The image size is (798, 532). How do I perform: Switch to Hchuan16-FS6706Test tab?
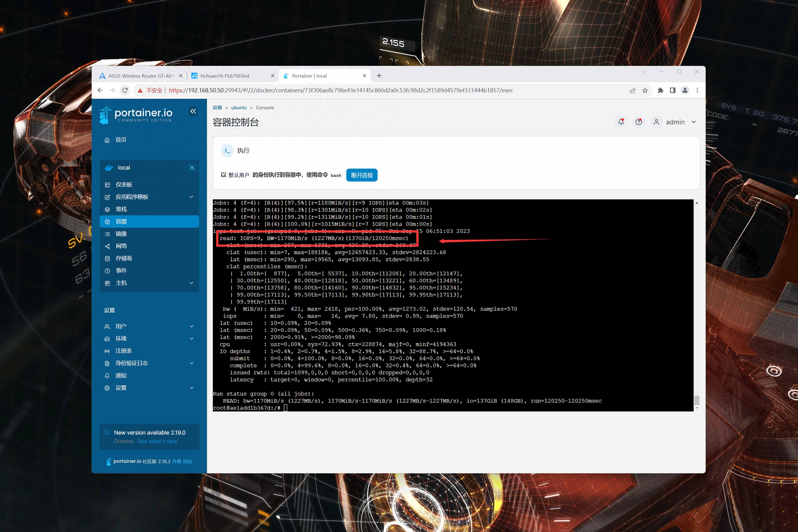coord(233,76)
